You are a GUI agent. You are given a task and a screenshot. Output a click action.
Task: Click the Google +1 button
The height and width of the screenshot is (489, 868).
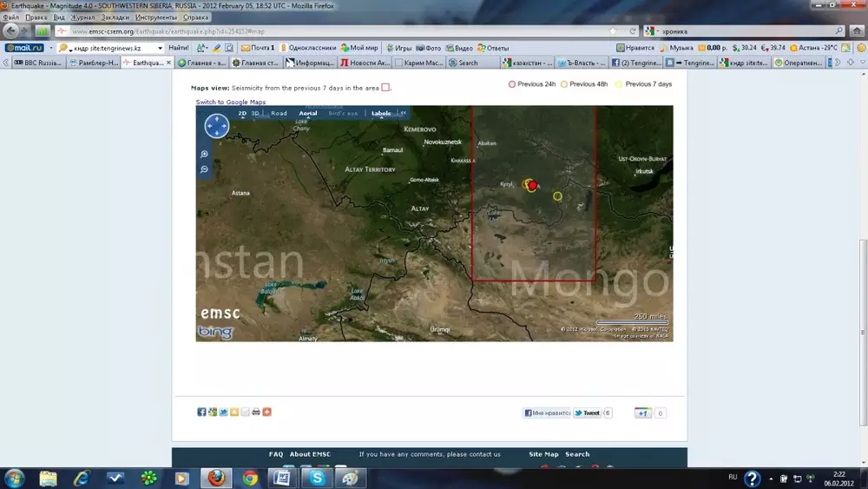(642, 413)
